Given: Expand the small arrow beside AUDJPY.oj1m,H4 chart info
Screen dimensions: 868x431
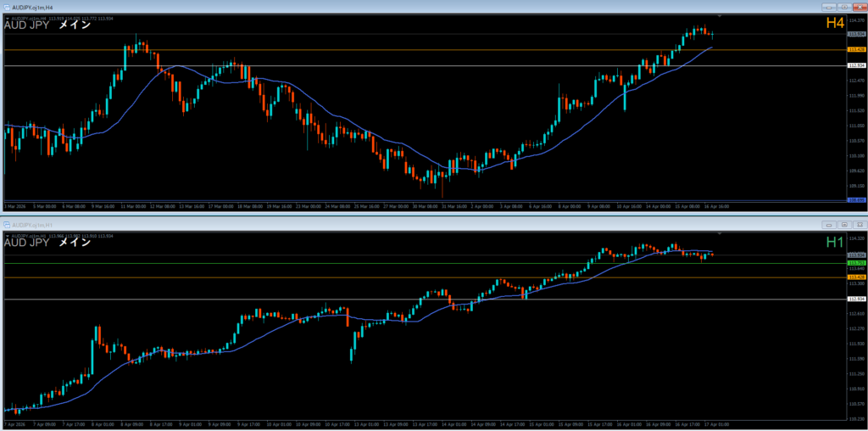Looking at the screenshot, I should click(x=8, y=18).
